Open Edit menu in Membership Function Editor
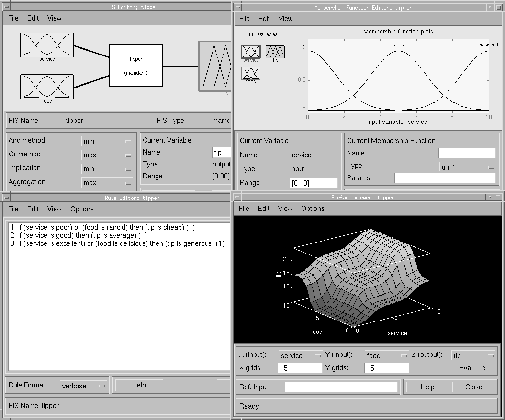505x420 pixels. pyautogui.click(x=264, y=19)
